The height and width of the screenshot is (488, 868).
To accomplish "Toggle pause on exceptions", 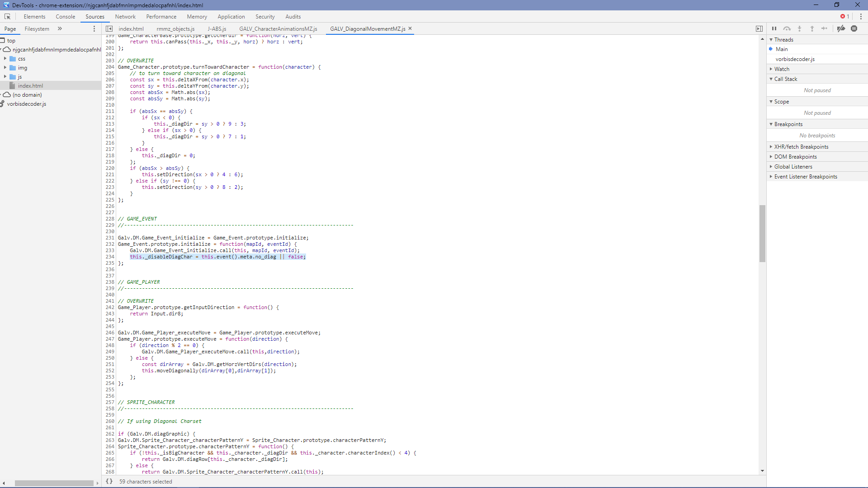I will pos(854,28).
